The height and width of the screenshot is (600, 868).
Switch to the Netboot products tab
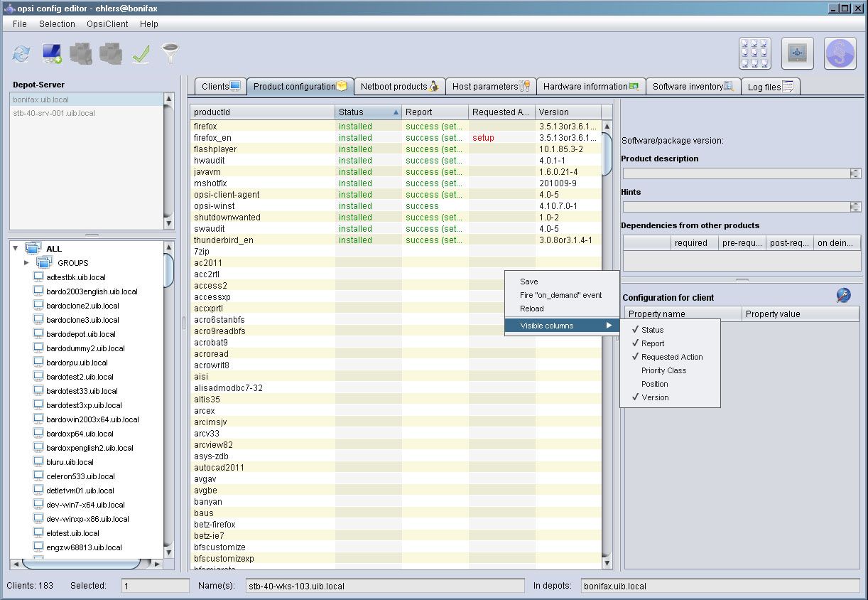(x=399, y=87)
